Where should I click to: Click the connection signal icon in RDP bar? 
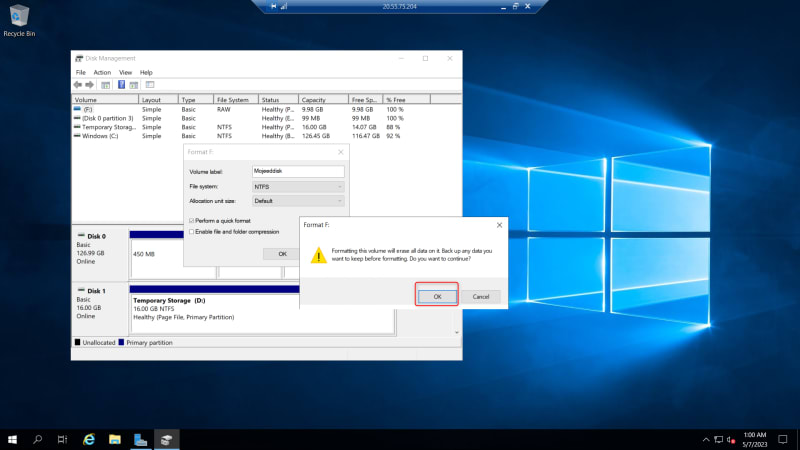pos(284,6)
